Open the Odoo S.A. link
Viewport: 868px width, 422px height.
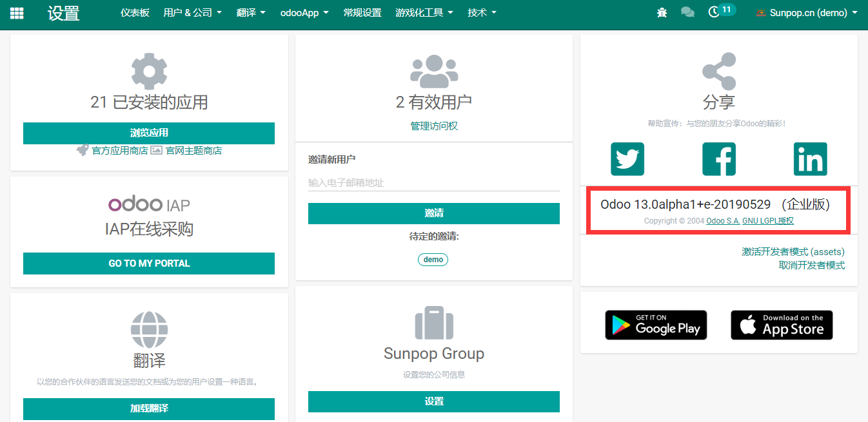[723, 221]
